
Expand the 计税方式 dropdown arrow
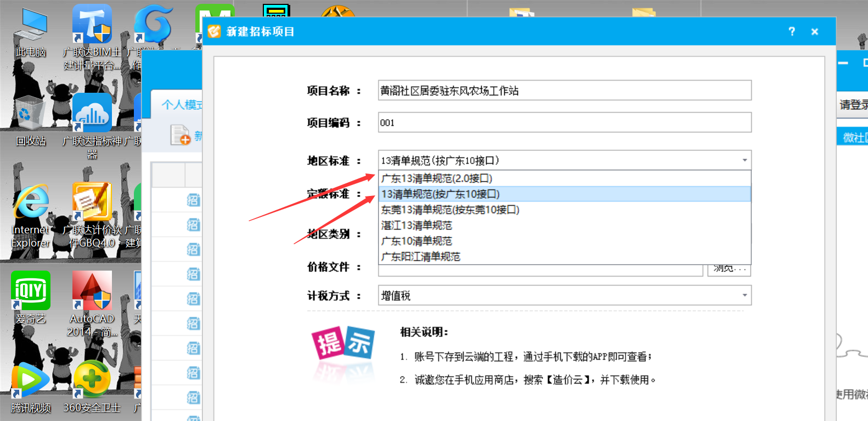pyautogui.click(x=745, y=295)
